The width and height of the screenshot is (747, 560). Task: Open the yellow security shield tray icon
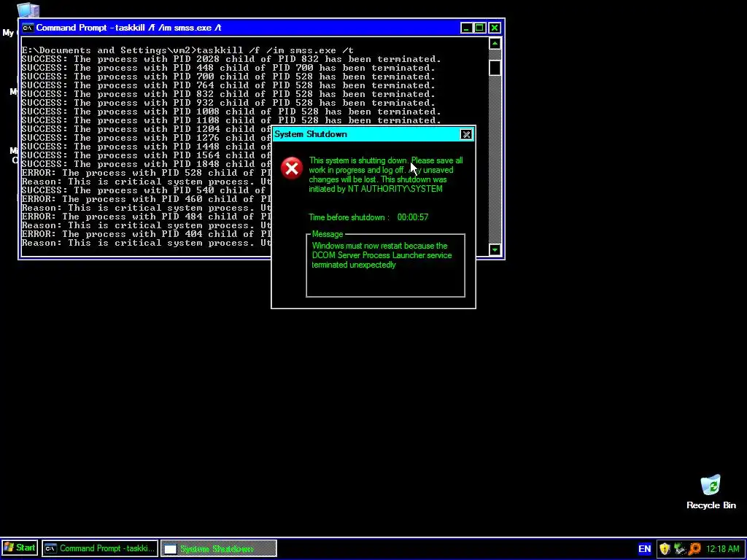pos(665,549)
